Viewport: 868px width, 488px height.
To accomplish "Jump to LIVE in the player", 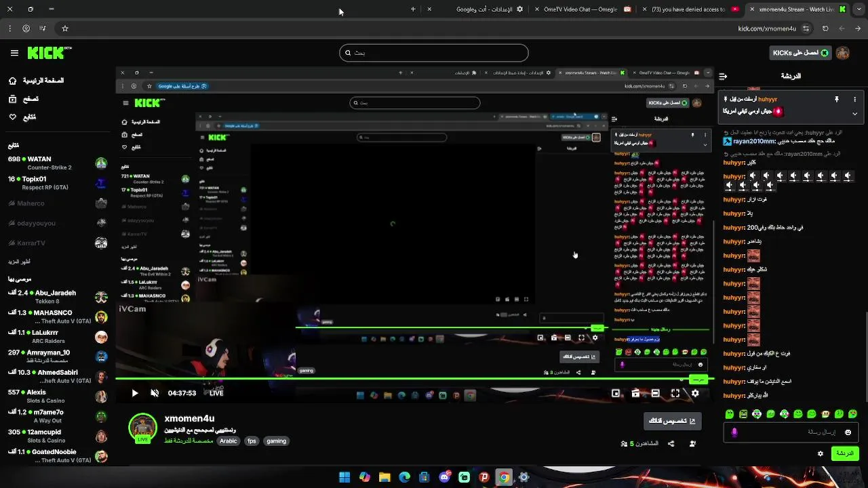I will pyautogui.click(x=216, y=393).
